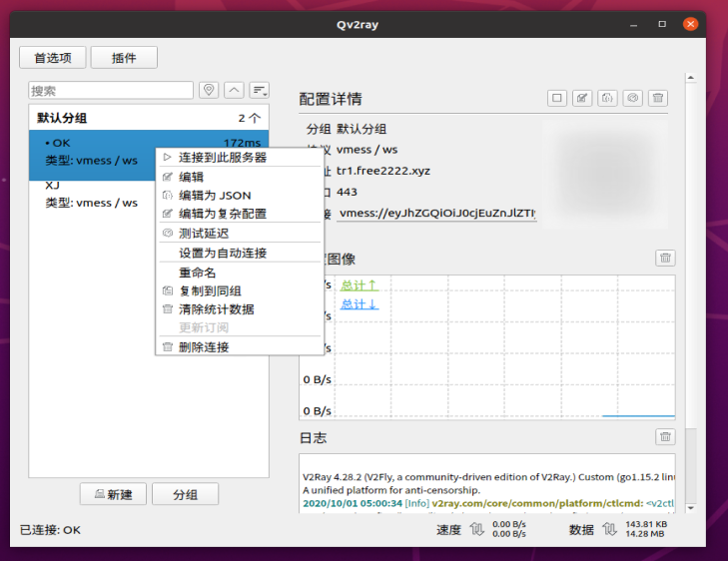Click the scrollbar down arrow on right

pos(691,508)
